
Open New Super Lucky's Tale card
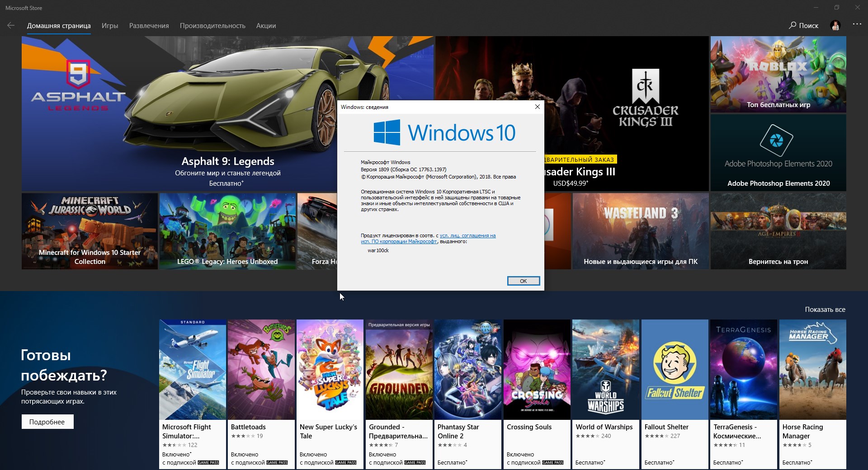coord(330,394)
